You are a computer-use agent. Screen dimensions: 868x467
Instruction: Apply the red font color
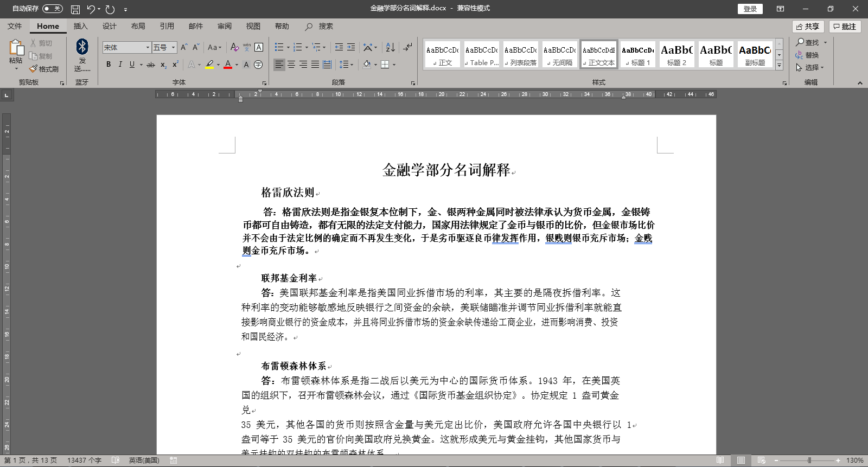click(228, 65)
